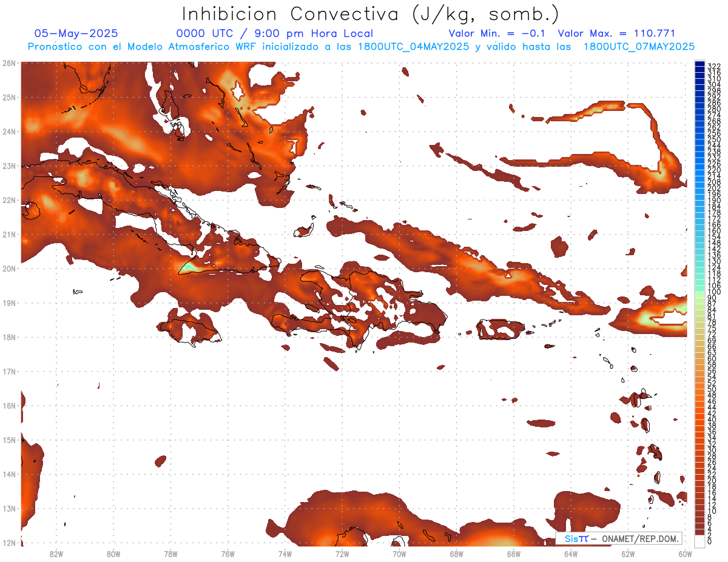Select the white swatch beside 0 on colorbar
Viewport: 728px width, 562px height.
click(x=700, y=540)
